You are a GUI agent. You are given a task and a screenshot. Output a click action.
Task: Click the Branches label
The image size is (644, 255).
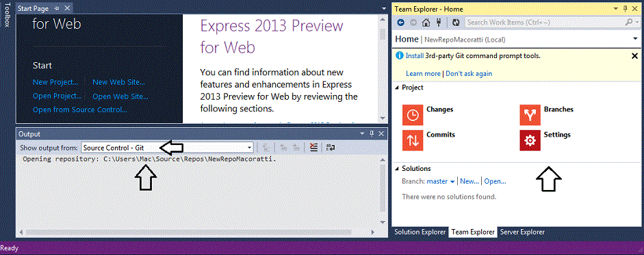pos(558,109)
